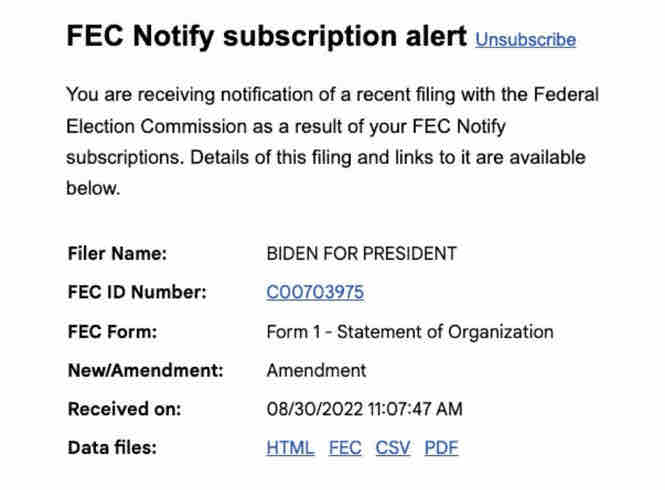Image resolution: width=665 pixels, height=490 pixels.
Task: Open the FEC data file link
Action: (x=345, y=448)
